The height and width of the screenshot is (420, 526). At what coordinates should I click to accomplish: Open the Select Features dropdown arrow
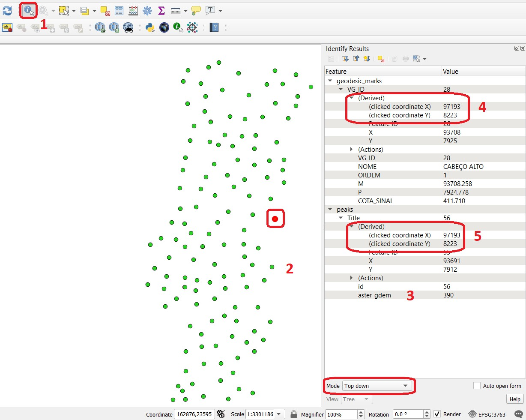(x=74, y=10)
